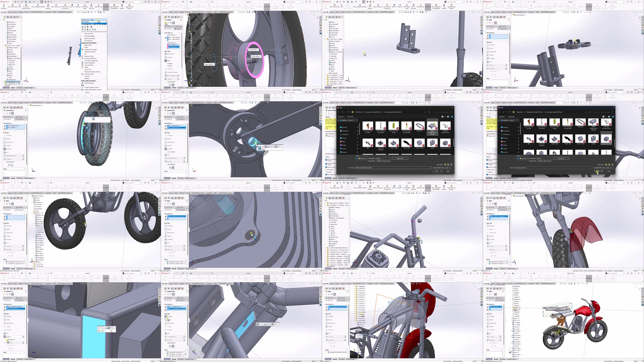Open help icon beside Coincident62 title
The height and width of the screenshot is (362, 644).
click(187, 292)
